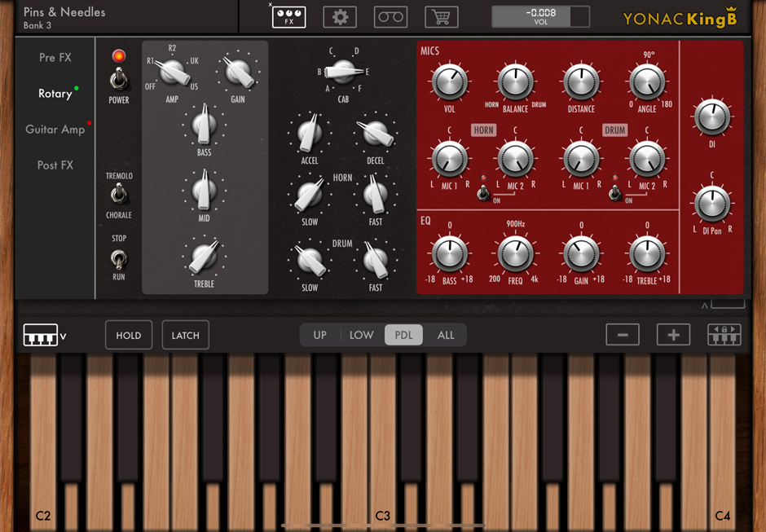Screen dimensions: 766x532
Task: Open the Pins & Needles preset selector
Action: point(65,17)
